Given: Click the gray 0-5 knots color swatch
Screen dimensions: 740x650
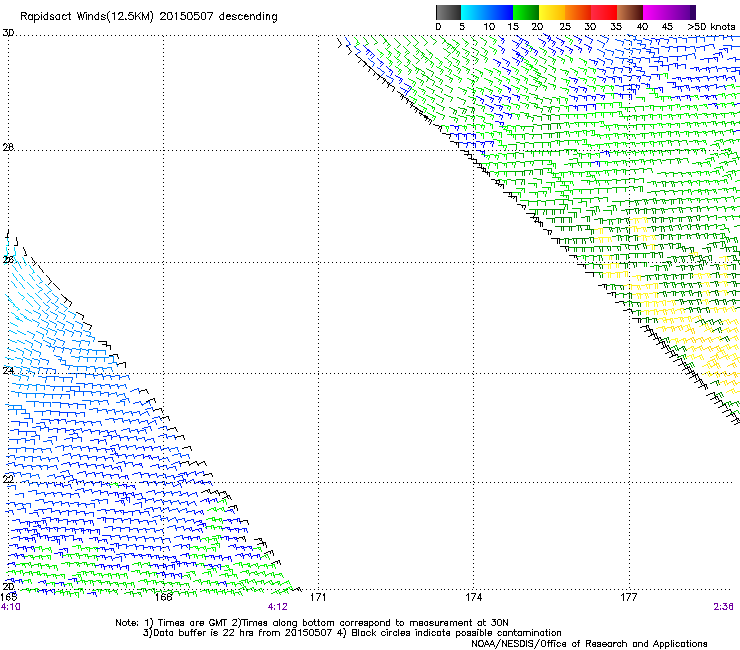Looking at the screenshot, I should [x=448, y=12].
